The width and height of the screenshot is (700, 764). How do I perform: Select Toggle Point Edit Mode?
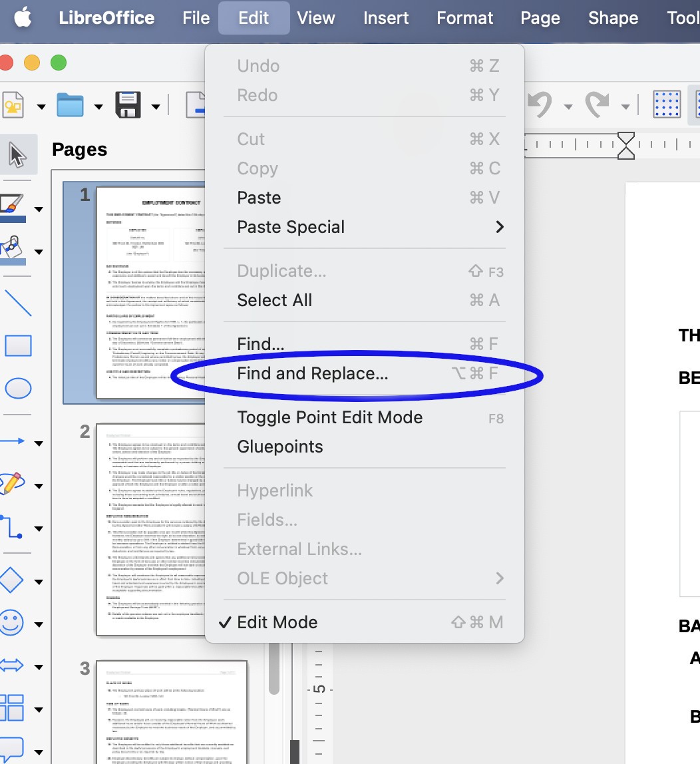pyautogui.click(x=365, y=417)
